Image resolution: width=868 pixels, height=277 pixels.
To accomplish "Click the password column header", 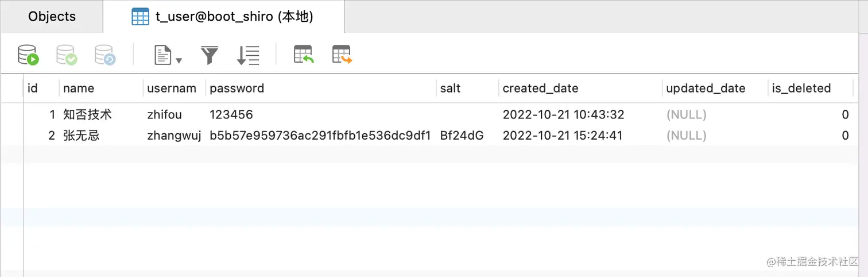I will [x=321, y=89].
